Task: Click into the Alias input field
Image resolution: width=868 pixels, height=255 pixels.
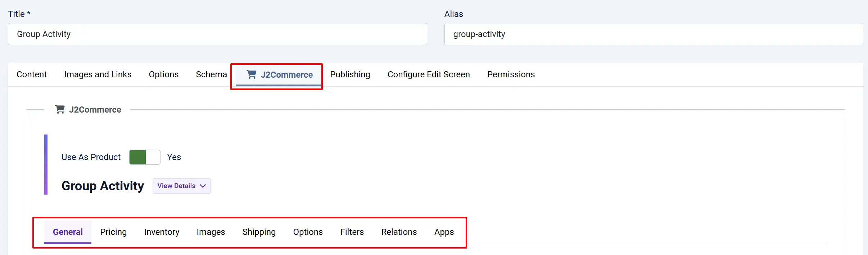Action: [654, 34]
